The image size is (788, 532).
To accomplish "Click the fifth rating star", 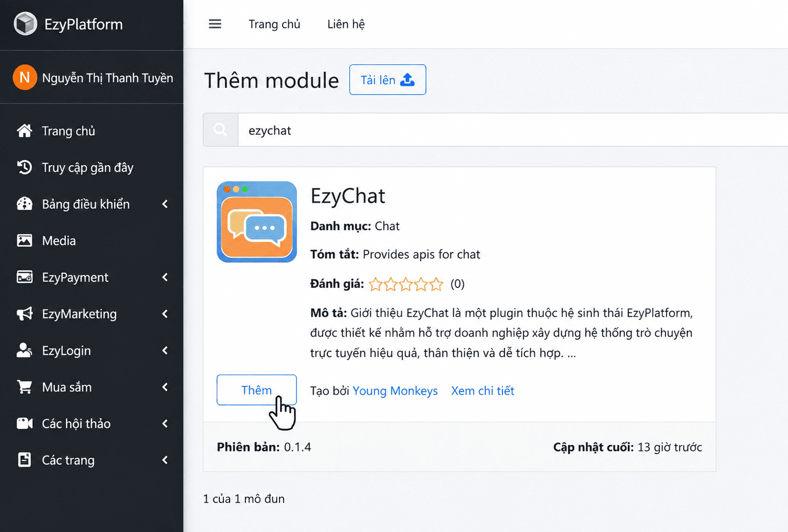I will 436,284.
